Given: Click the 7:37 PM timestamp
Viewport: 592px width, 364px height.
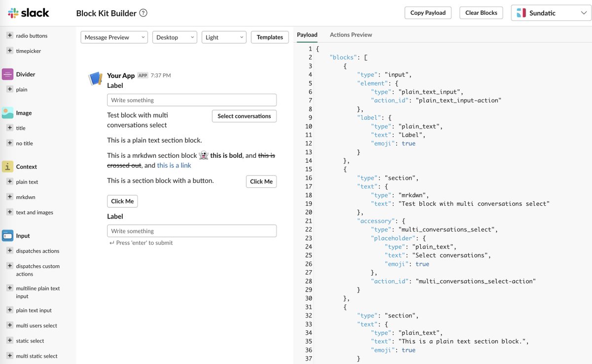Looking at the screenshot, I should (x=161, y=75).
